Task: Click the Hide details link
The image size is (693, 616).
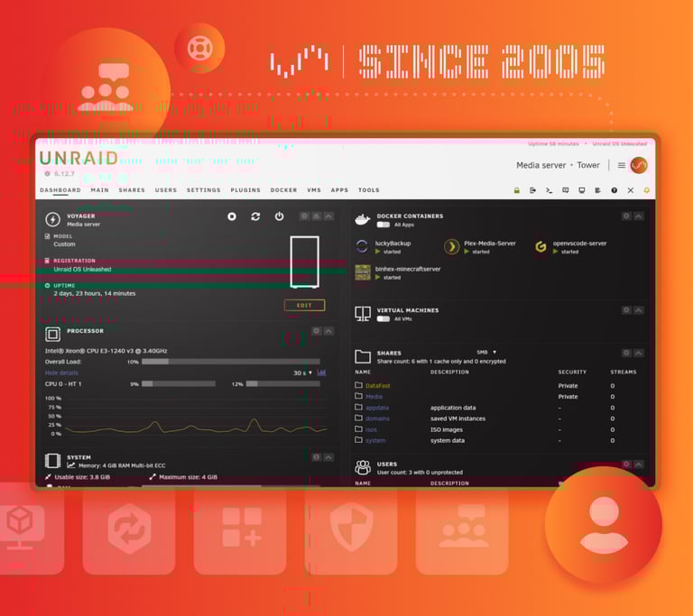Action: pos(61,372)
